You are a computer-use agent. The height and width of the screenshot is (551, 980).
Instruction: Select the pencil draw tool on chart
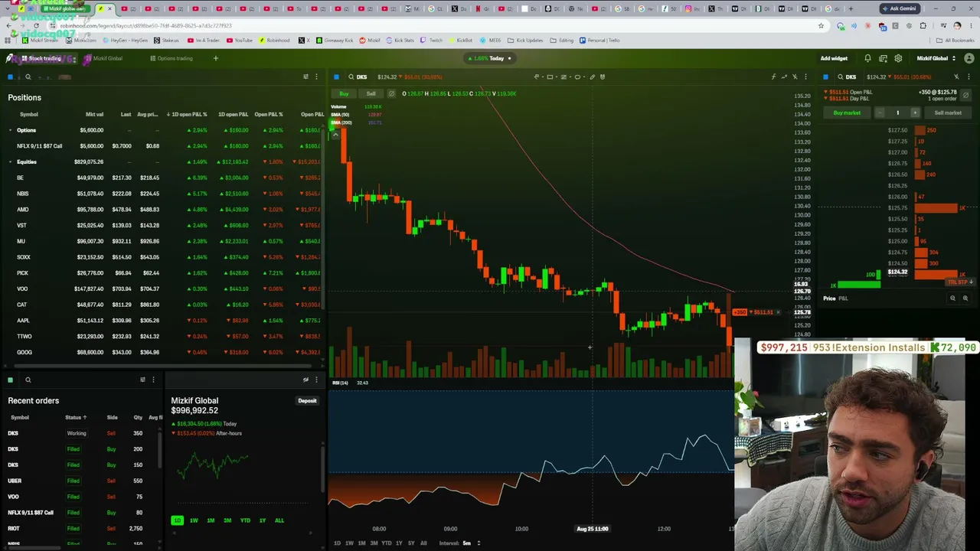click(591, 77)
